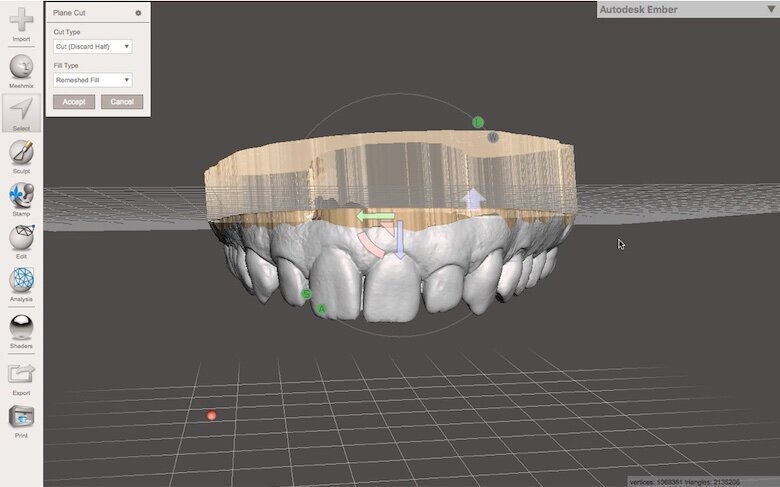This screenshot has height=487, width=780.
Task: Click the green A widget handle
Action: click(321, 309)
